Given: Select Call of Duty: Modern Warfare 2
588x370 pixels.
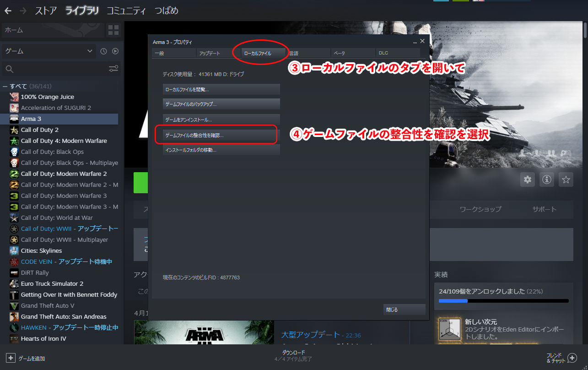Looking at the screenshot, I should 59,174.
